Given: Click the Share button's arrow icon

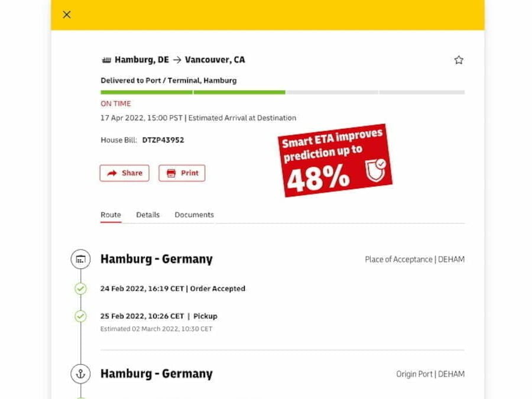Looking at the screenshot, I should (112, 173).
